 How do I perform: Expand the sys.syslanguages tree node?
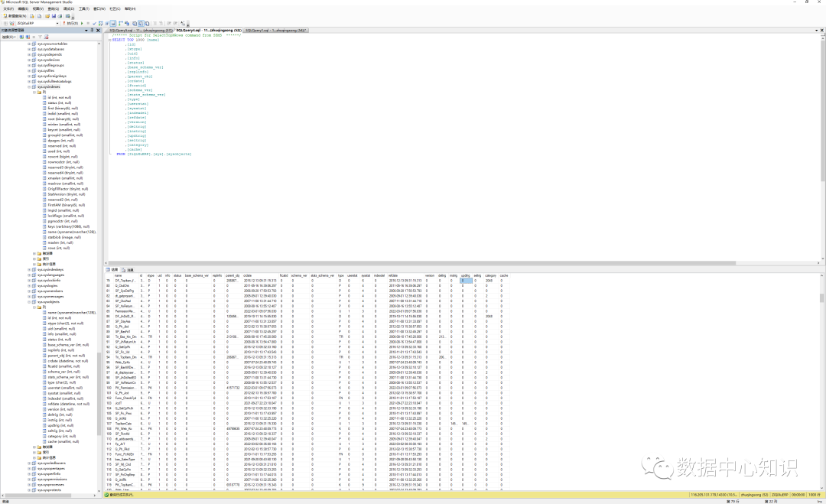pyautogui.click(x=29, y=275)
